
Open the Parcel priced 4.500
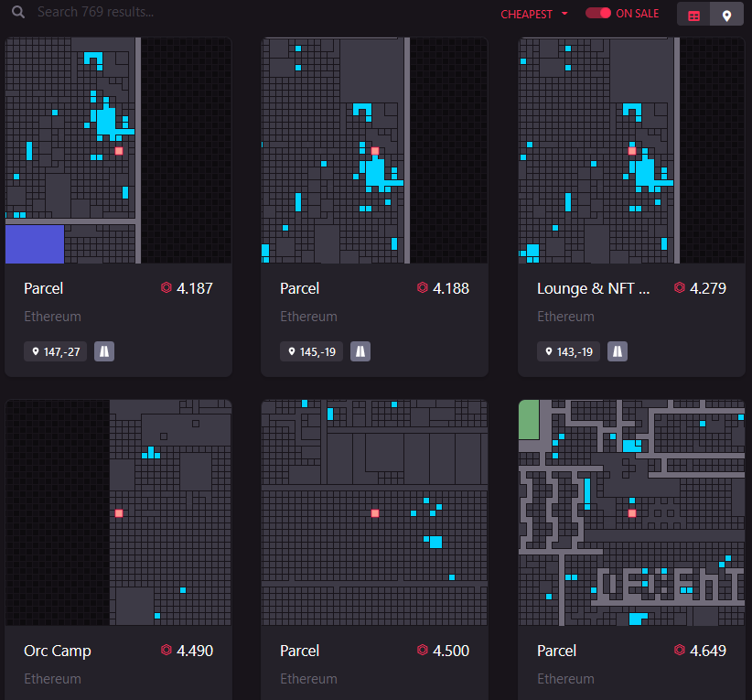point(299,651)
